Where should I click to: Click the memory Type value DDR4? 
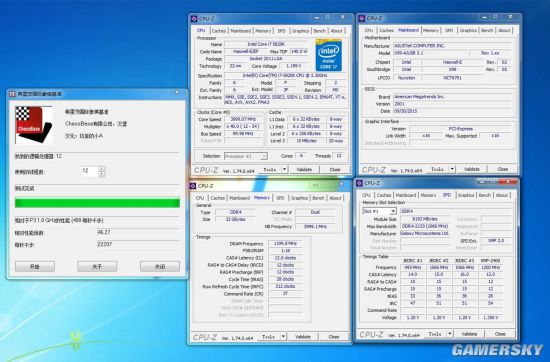[235, 212]
